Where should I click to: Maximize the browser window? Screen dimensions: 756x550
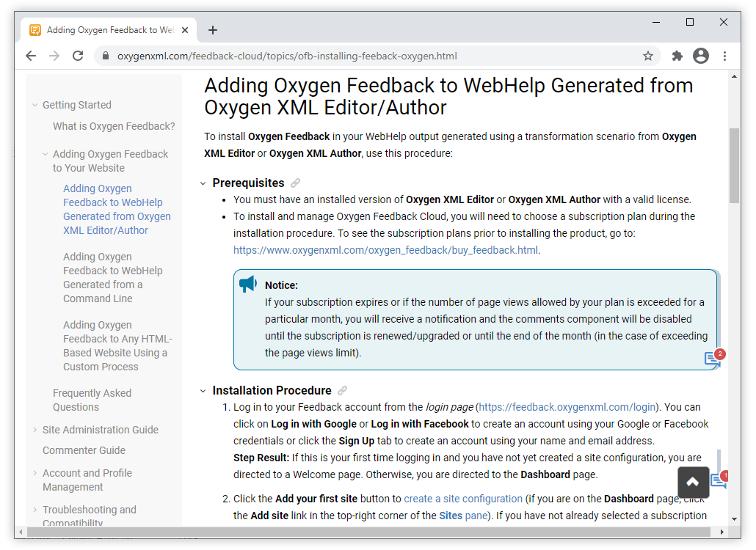click(x=690, y=22)
